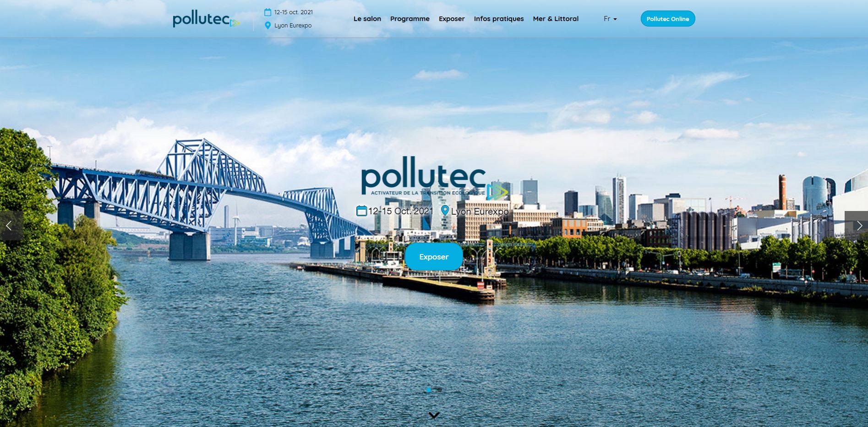The height and width of the screenshot is (427, 868).
Task: Select the second carousel indicator dot
Action: 440,390
